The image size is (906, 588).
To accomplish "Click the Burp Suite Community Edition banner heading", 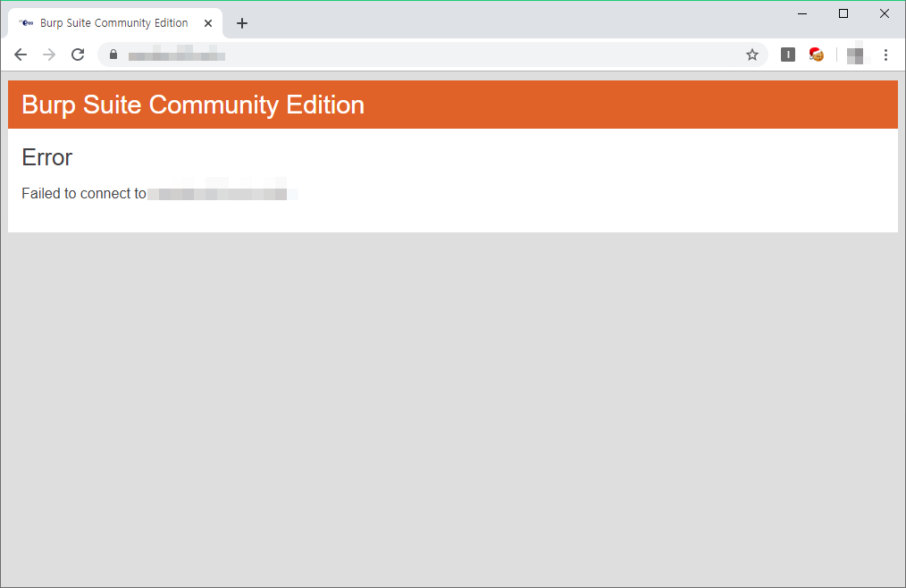I will pos(193,105).
